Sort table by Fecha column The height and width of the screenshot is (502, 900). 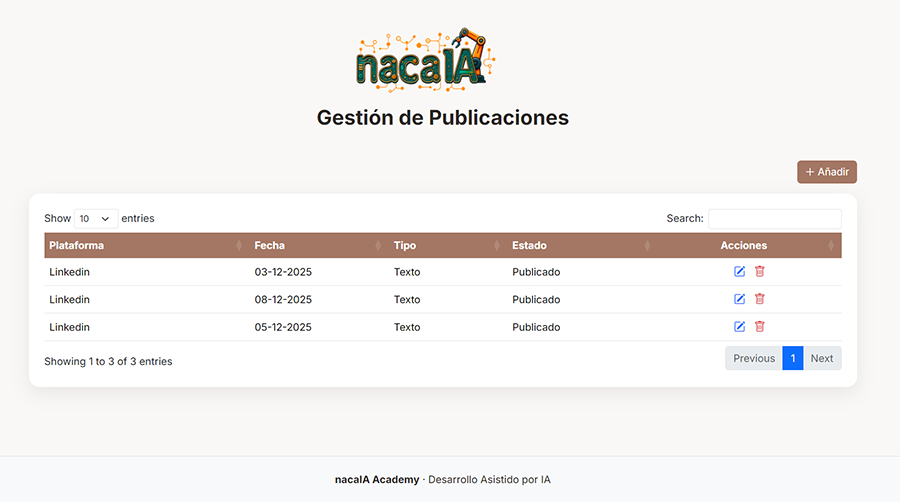coord(319,246)
